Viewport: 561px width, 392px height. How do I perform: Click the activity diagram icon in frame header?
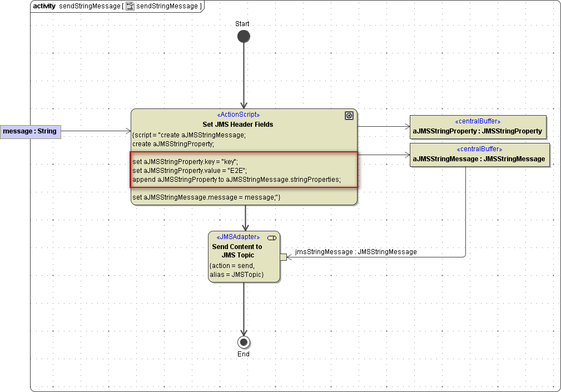click(130, 6)
